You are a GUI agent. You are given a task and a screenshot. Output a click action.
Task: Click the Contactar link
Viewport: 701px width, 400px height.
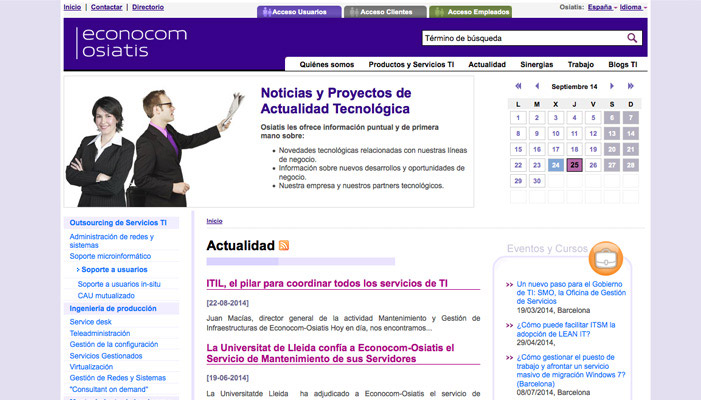pyautogui.click(x=106, y=7)
